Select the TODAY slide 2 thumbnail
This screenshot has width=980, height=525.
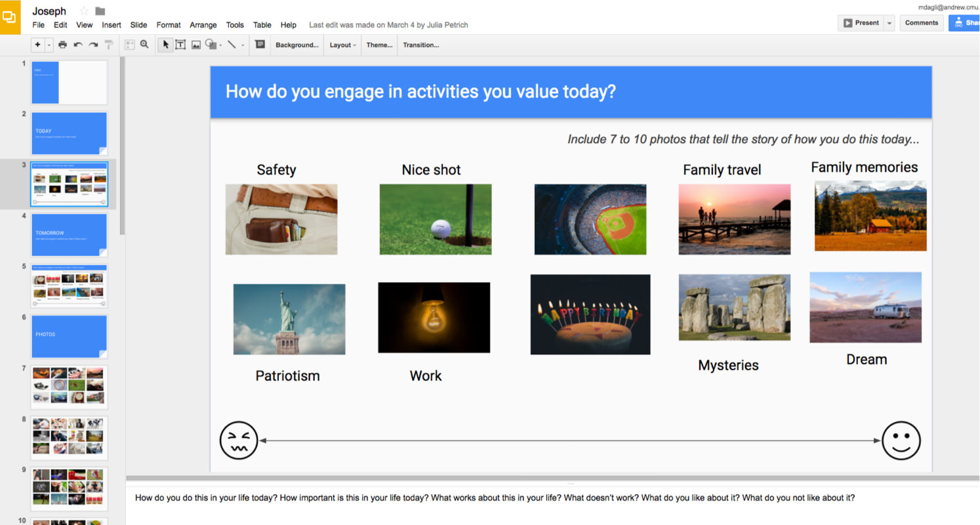point(69,133)
